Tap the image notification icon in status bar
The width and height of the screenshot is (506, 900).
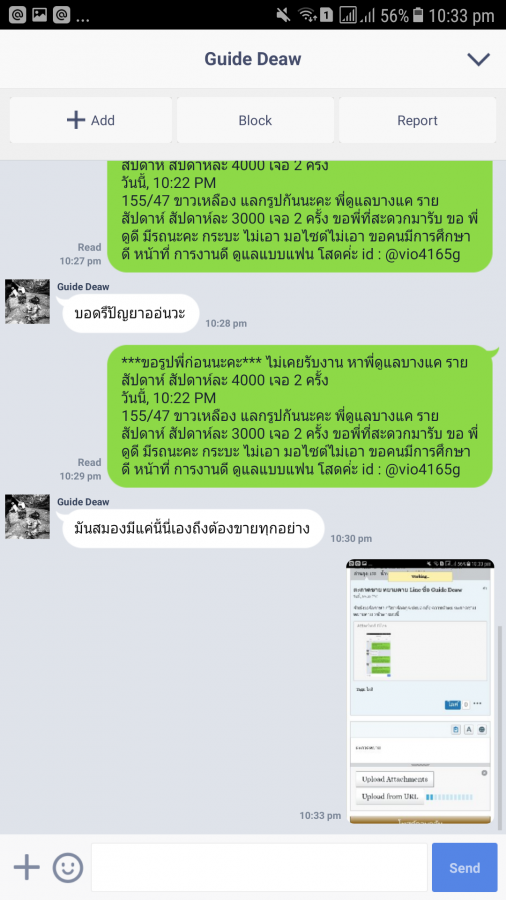(x=40, y=15)
